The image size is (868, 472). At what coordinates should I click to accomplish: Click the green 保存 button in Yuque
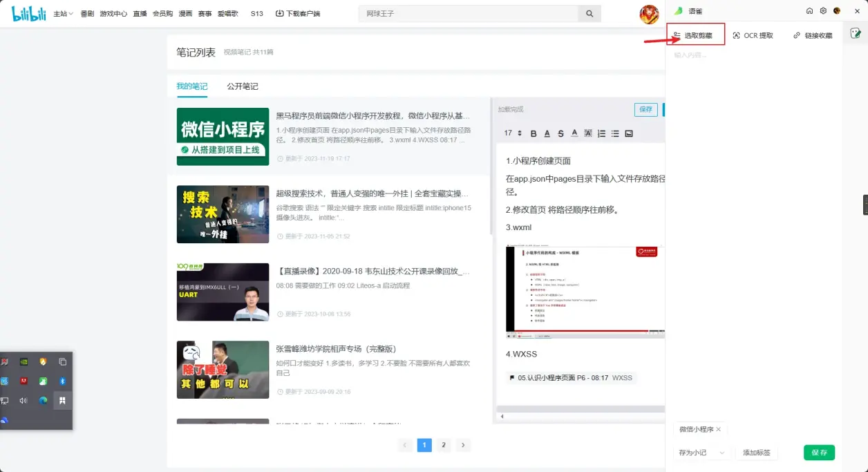[x=819, y=453]
